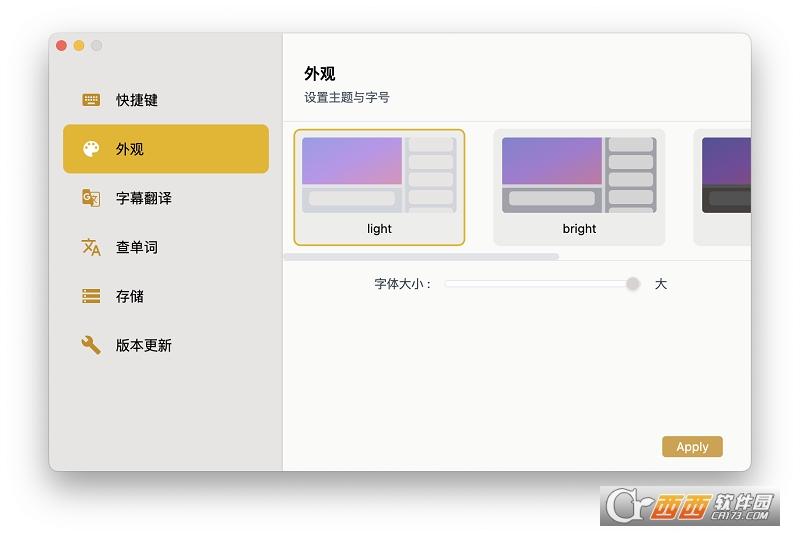Apply the appearance settings
800x536 pixels.
click(692, 447)
